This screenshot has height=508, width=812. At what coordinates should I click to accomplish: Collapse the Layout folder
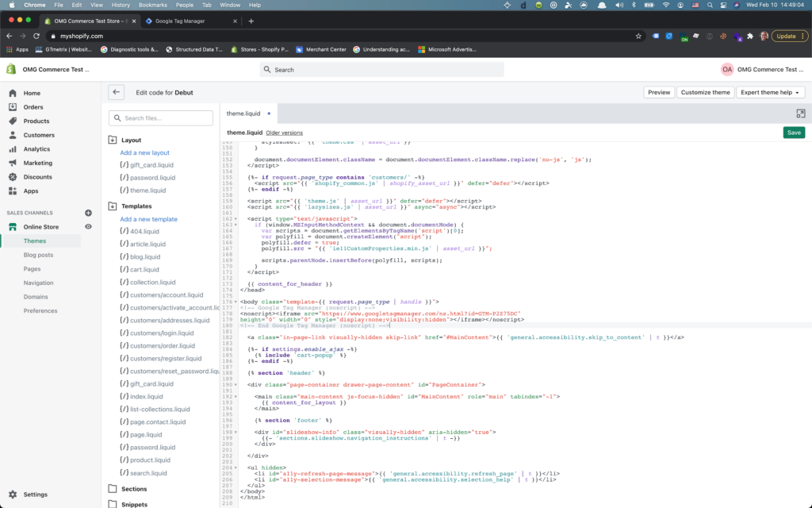(x=113, y=140)
